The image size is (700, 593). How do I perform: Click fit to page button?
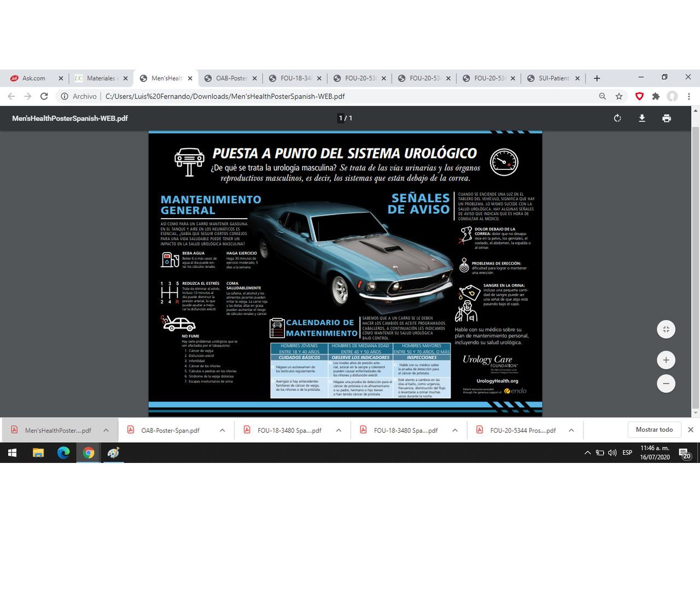click(x=666, y=329)
